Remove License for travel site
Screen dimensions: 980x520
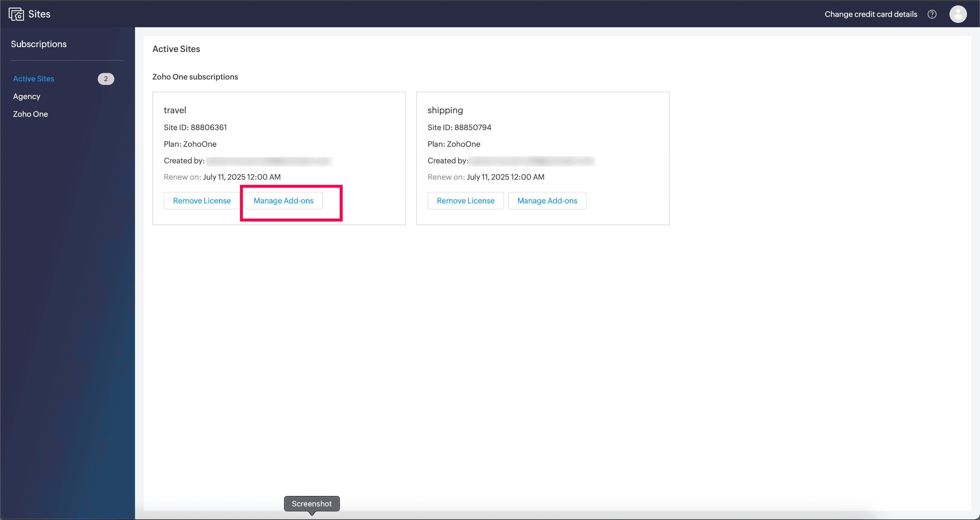[202, 200]
